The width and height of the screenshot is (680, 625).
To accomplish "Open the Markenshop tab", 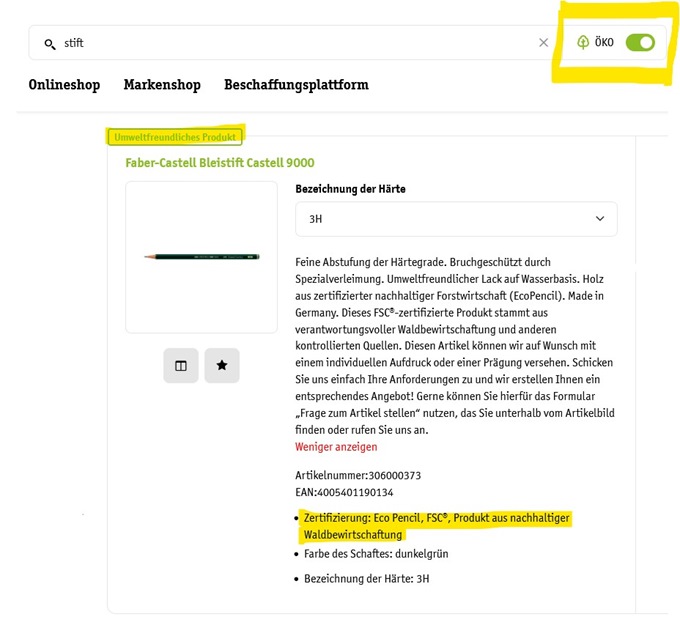I will pos(162,85).
